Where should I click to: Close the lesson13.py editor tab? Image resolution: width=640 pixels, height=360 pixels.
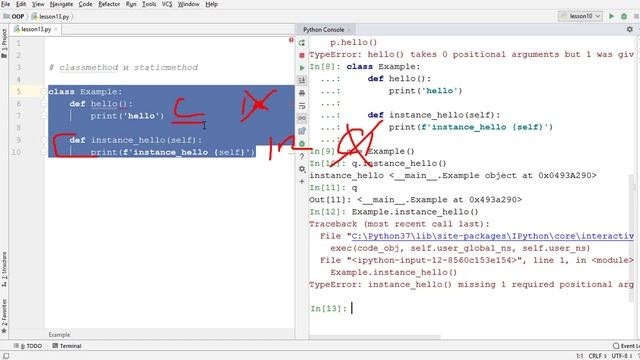[56, 29]
